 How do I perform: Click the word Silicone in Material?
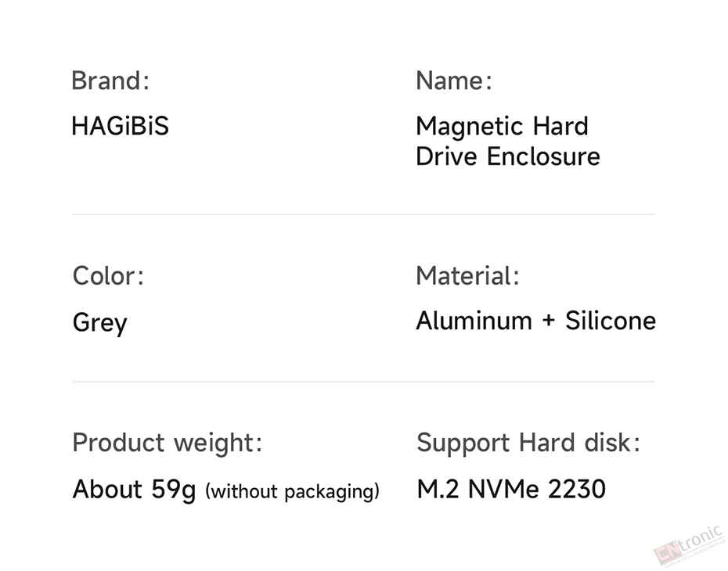[611, 321]
